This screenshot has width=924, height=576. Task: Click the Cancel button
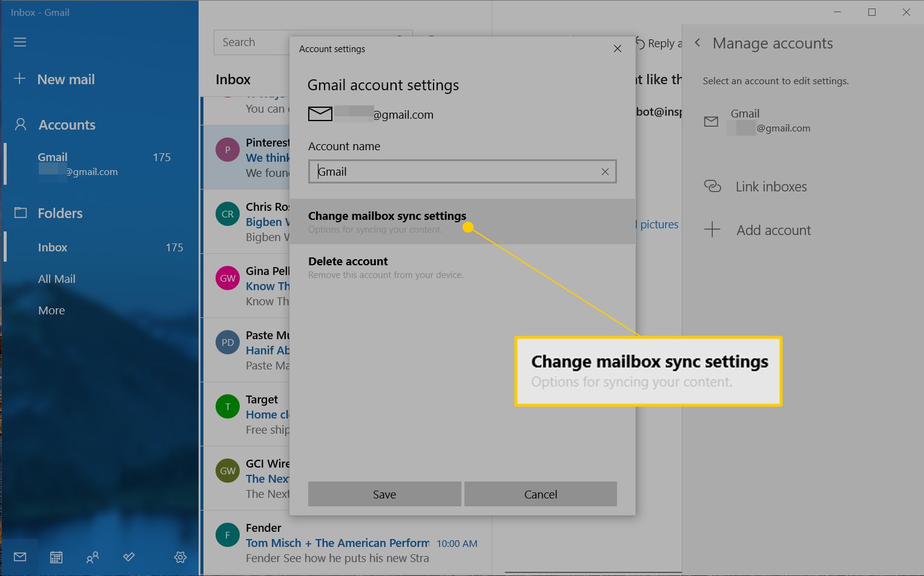click(x=541, y=494)
